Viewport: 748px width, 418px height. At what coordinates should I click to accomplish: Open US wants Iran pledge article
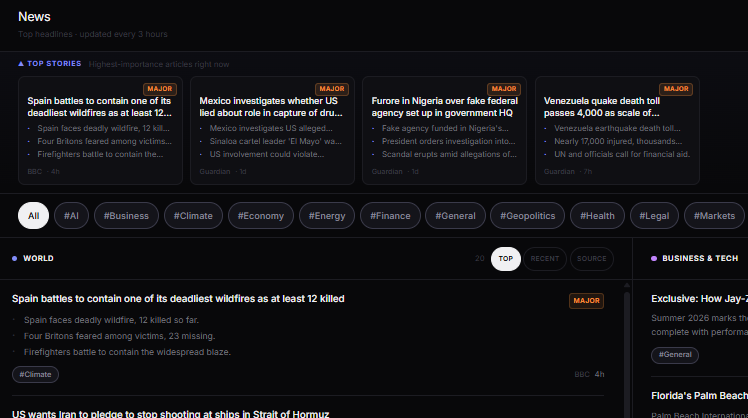[170, 414]
